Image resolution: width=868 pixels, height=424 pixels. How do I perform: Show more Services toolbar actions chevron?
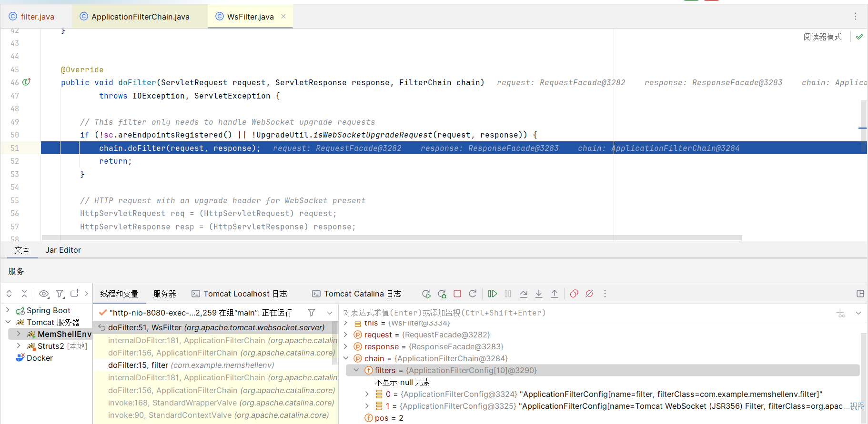pyautogui.click(x=86, y=294)
